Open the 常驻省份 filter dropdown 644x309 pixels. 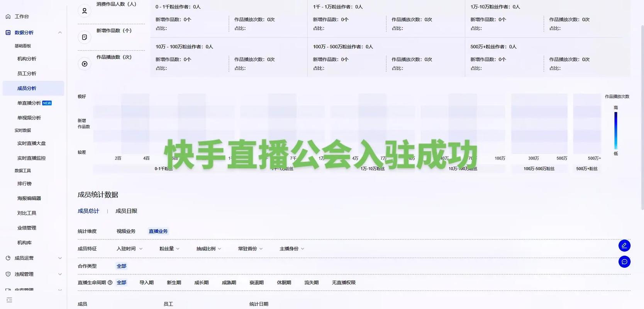250,249
